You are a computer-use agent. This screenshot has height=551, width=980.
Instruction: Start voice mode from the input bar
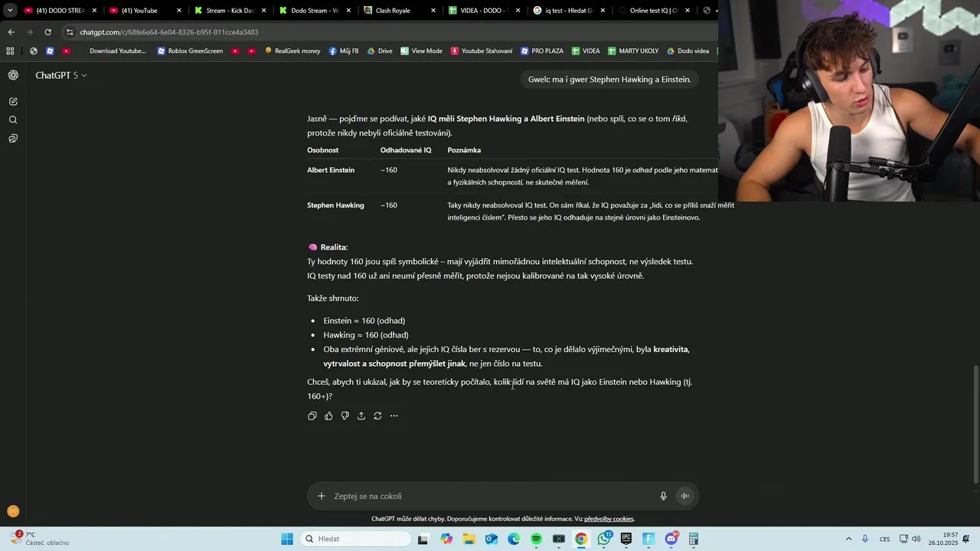685,496
